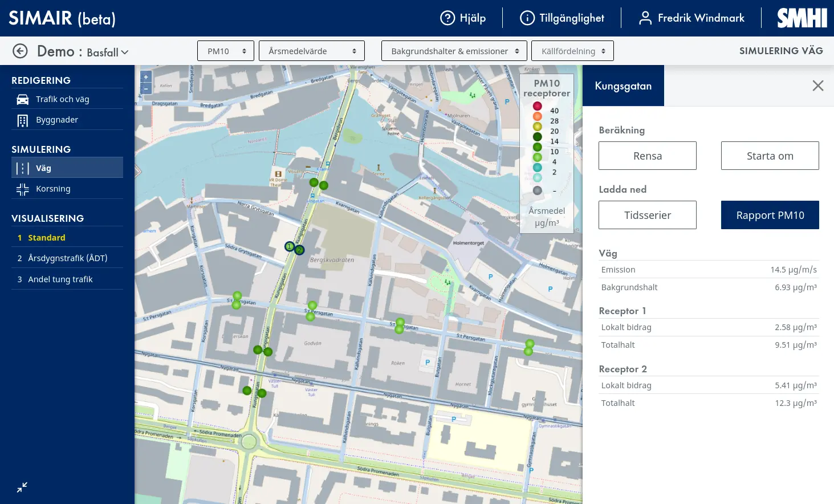Expand the Bakgrundshalter & emissioner dropdown
This screenshot has height=504, width=834.
(x=454, y=51)
